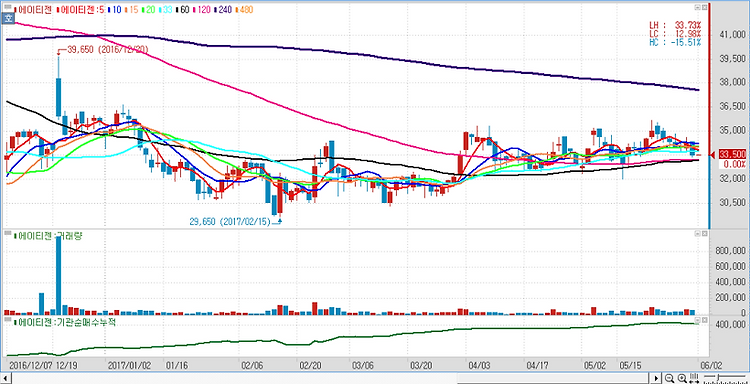
Task: Click the LC 12.98% readout
Action: pos(675,33)
